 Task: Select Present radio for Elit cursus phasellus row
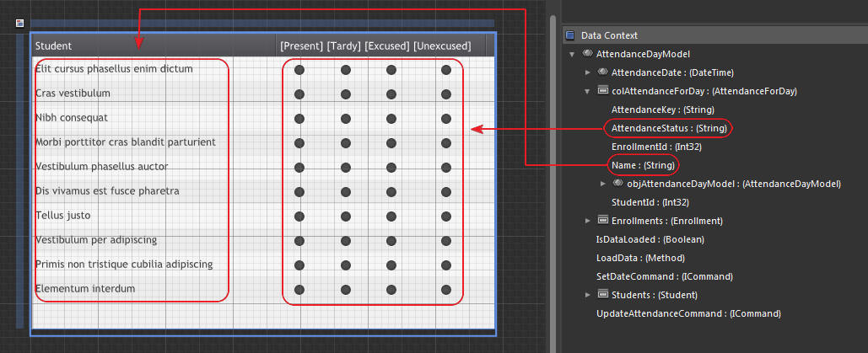pos(299,70)
